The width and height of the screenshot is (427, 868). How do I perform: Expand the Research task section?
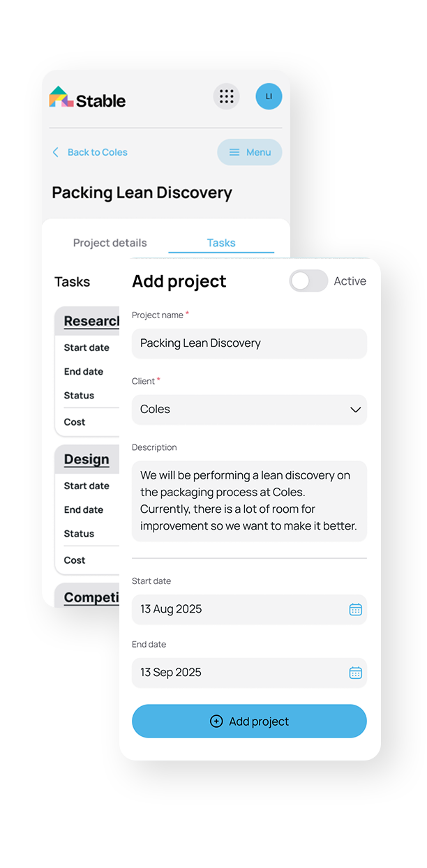pos(91,320)
